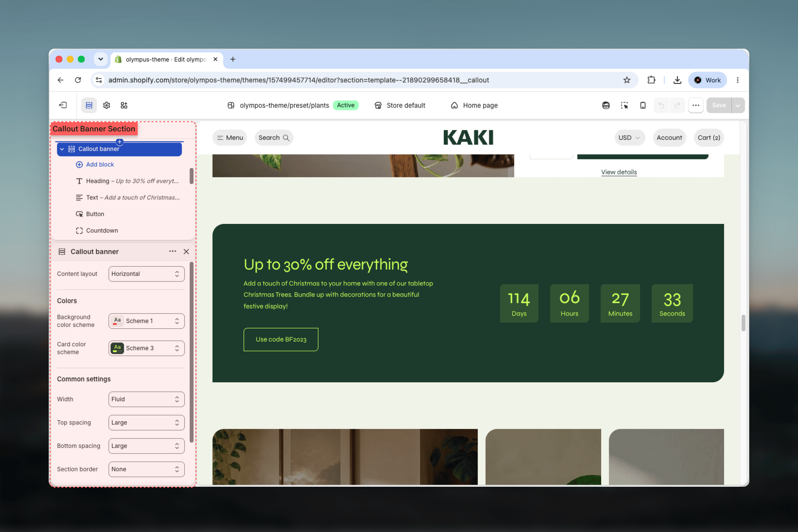The image size is (798, 532).
Task: Click the Save button
Action: click(x=719, y=105)
